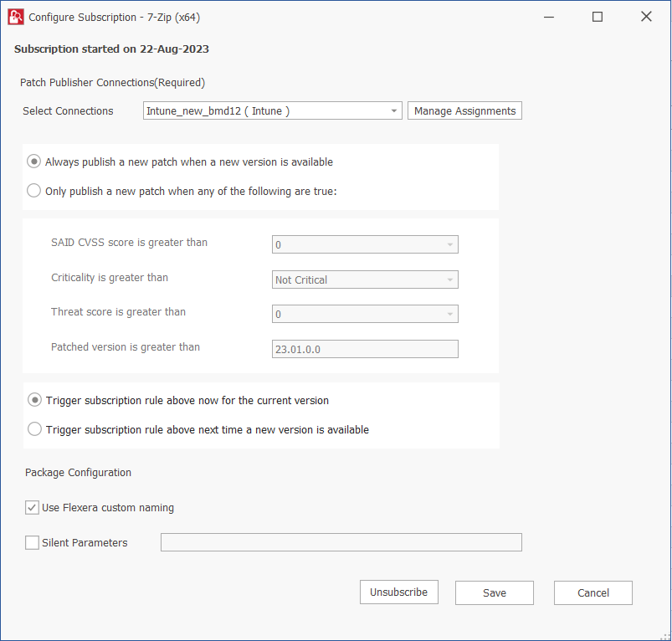
Task: Enable the Silent Parameters checkbox
Action: point(33,543)
